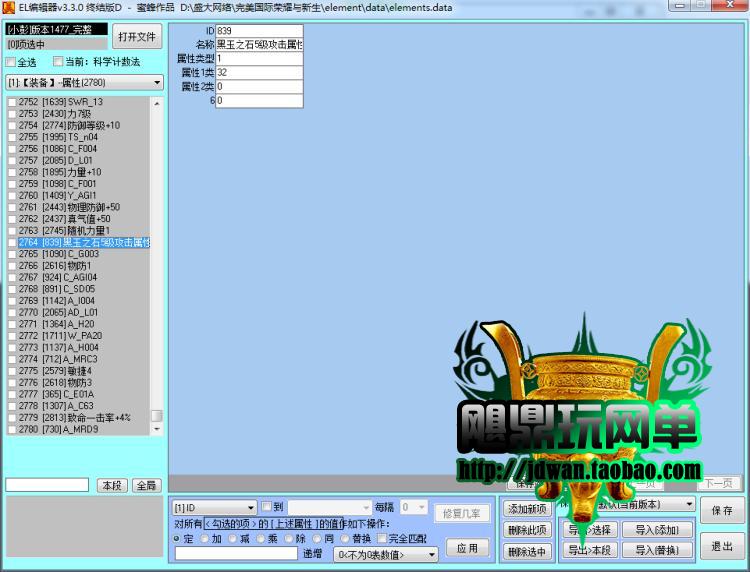Click the item list vertical scrollbar

(157, 260)
